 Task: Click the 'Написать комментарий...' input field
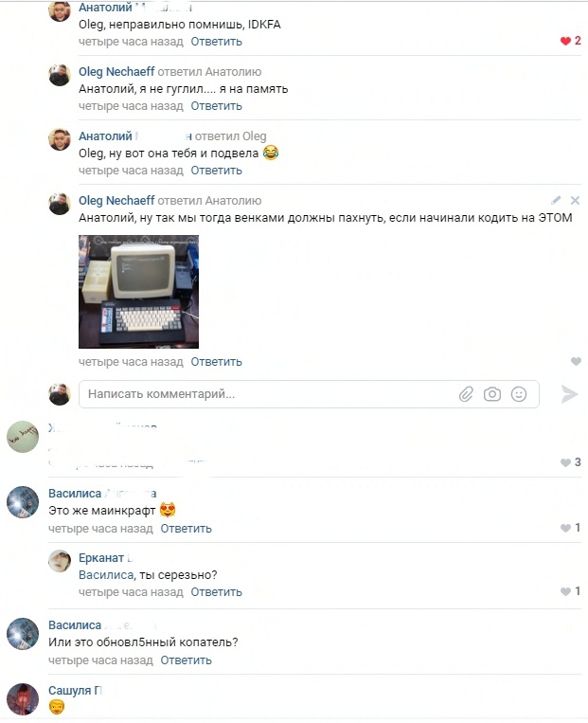[x=309, y=394]
